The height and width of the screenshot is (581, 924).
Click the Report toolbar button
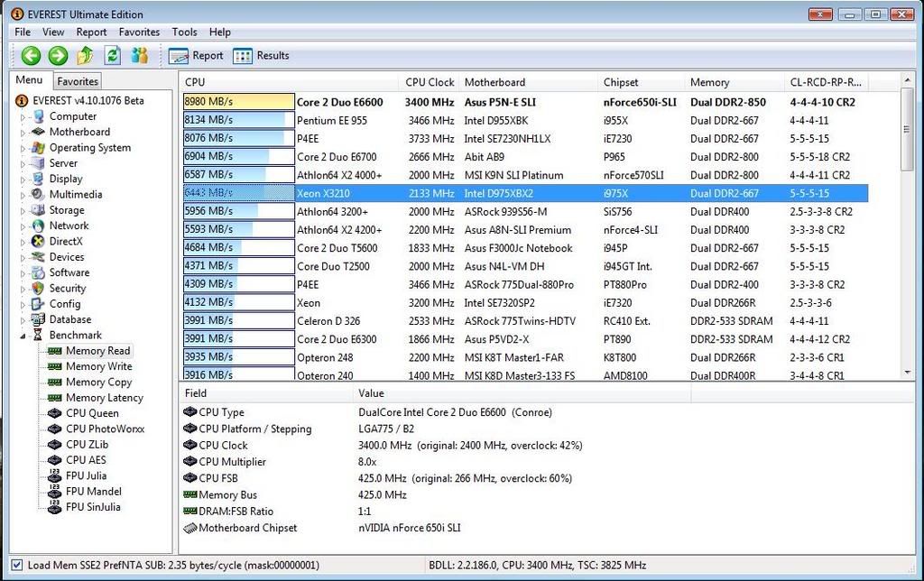pyautogui.click(x=195, y=55)
